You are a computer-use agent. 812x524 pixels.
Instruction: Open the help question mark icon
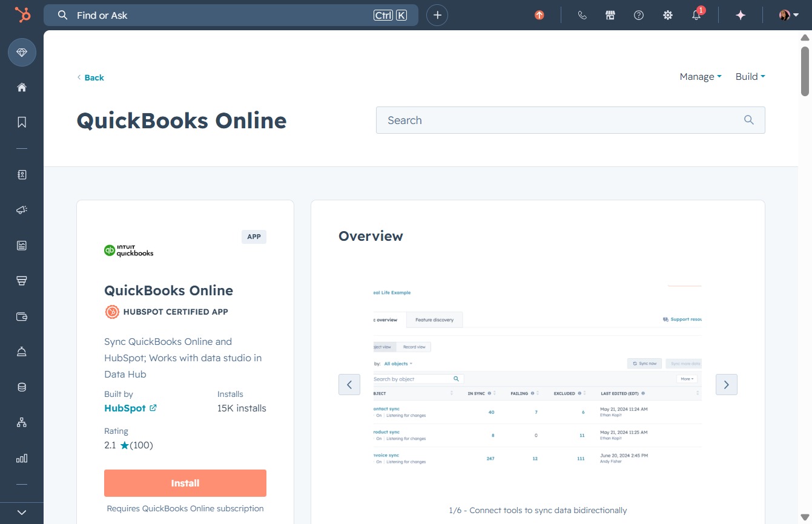(639, 15)
